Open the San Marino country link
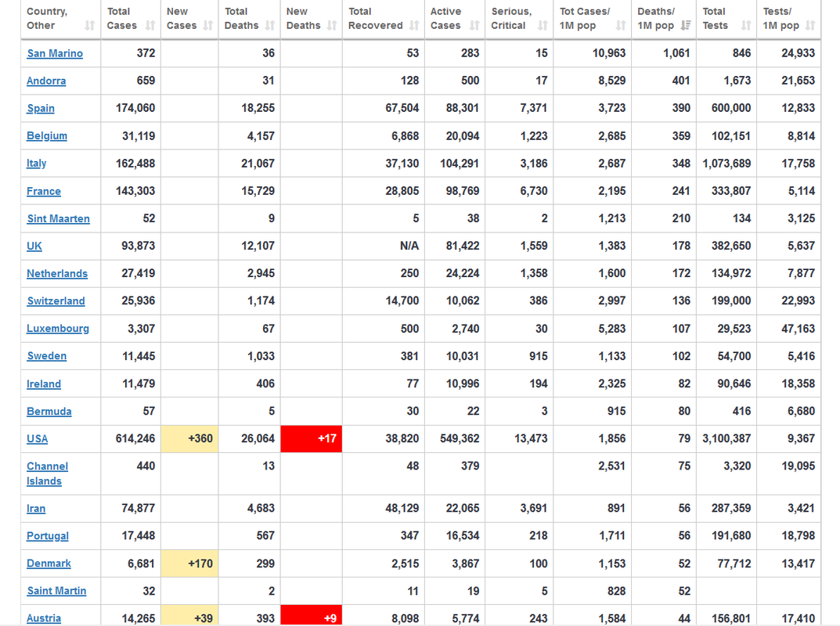The image size is (840, 626). coord(55,53)
